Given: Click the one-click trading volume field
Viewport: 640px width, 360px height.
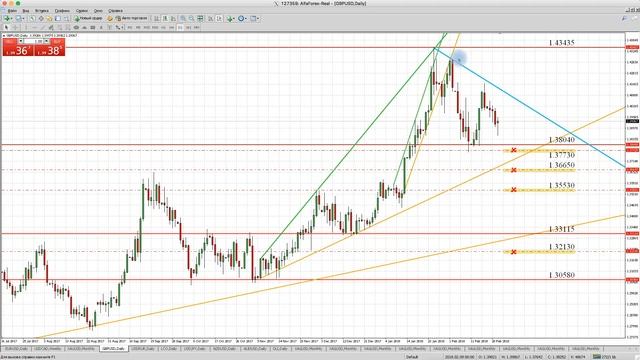Looking at the screenshot, I should click(33, 41).
